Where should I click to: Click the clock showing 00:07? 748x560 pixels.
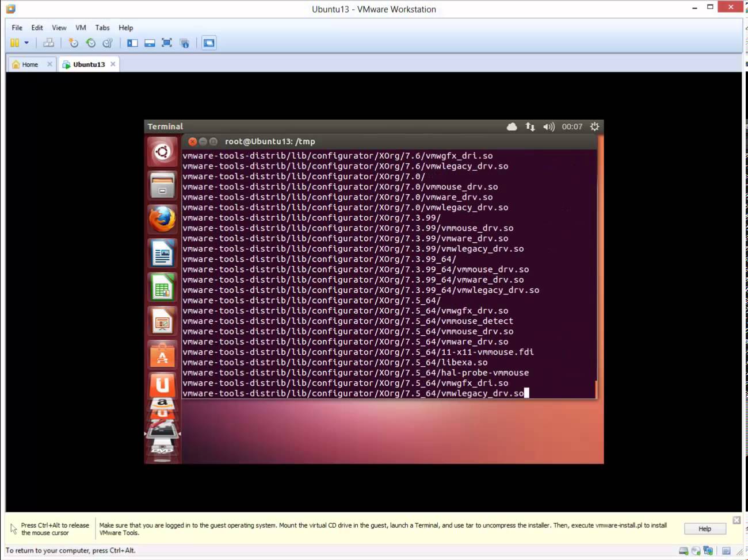pyautogui.click(x=571, y=126)
